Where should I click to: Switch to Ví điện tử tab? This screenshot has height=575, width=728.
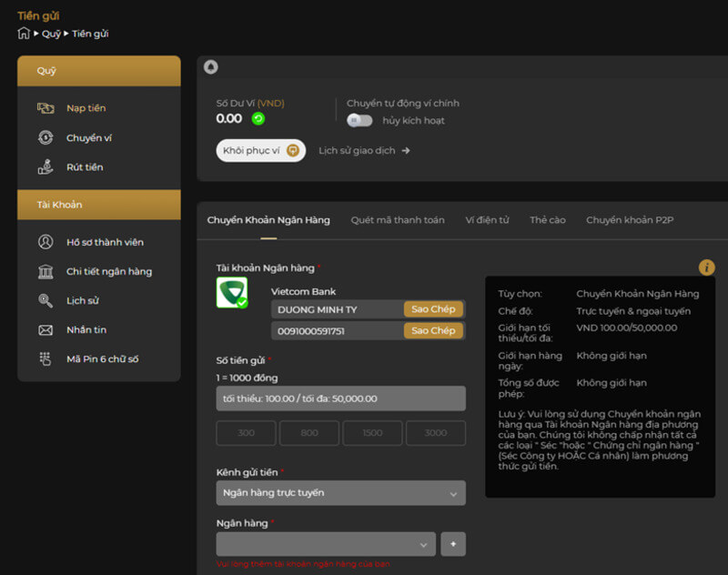[487, 220]
